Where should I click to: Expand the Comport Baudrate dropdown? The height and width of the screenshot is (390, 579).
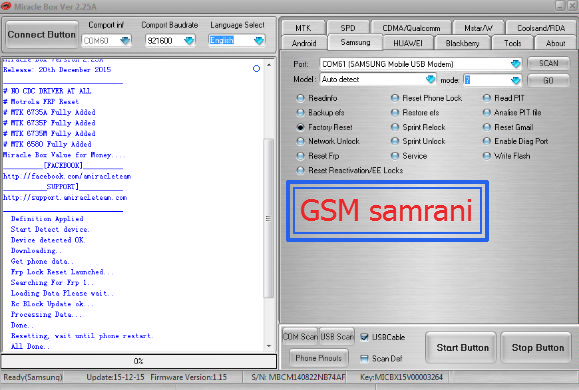(189, 40)
